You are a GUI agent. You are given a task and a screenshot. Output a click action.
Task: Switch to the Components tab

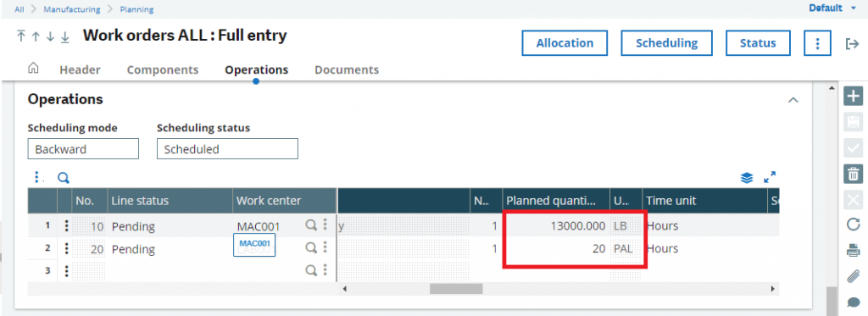(x=163, y=69)
